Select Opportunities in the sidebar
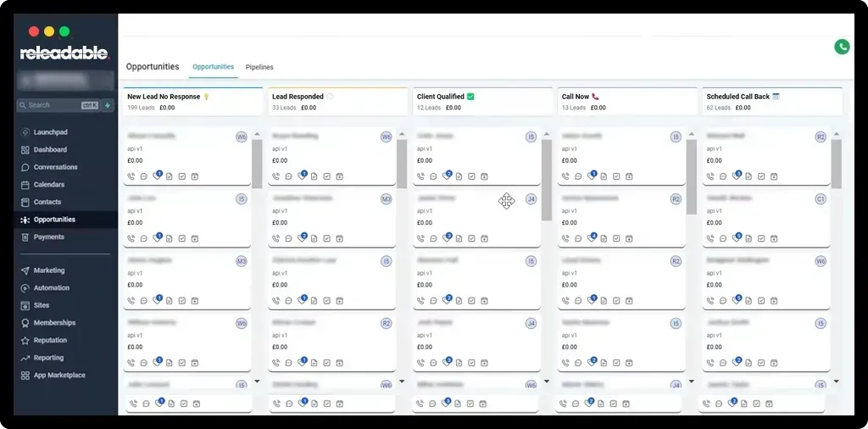 65,220
